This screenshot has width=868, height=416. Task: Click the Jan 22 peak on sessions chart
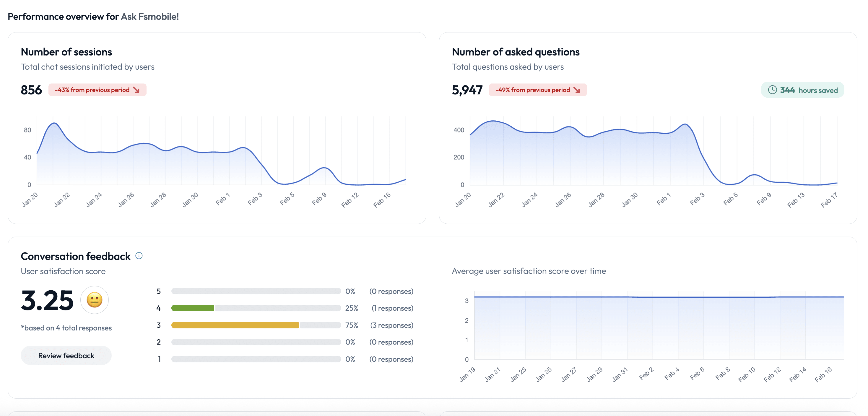tap(53, 124)
